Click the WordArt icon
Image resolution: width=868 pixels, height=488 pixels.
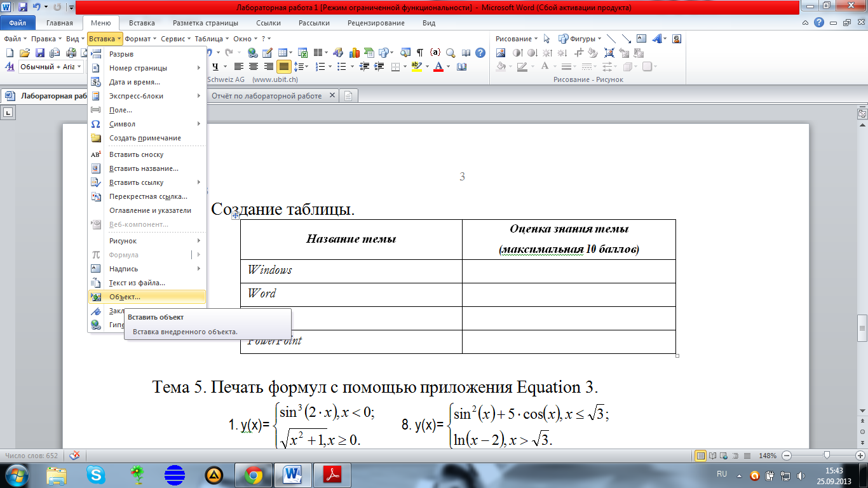657,39
